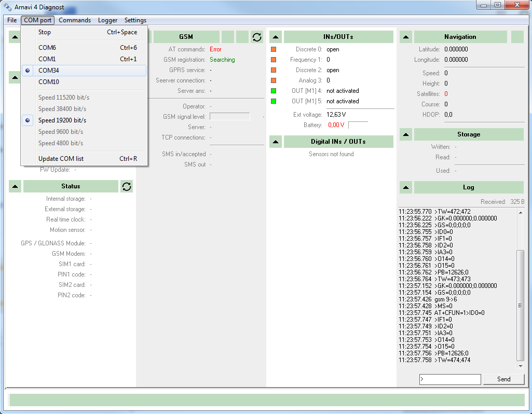Click the Discrete 0 orange indicator

274,49
